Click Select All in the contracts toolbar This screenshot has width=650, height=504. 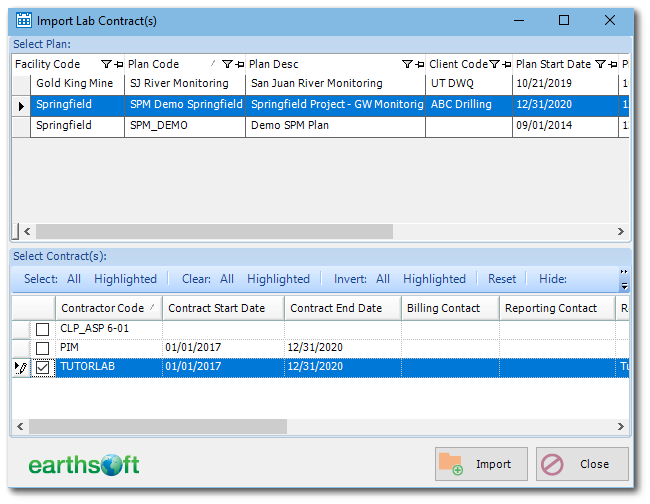point(74,279)
